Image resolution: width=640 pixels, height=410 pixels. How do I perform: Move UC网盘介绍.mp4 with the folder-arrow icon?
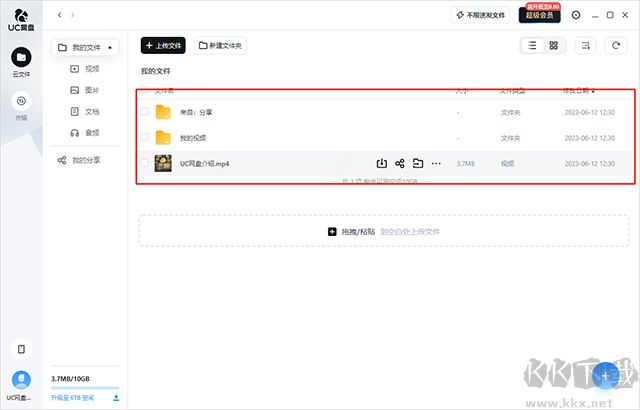click(418, 163)
